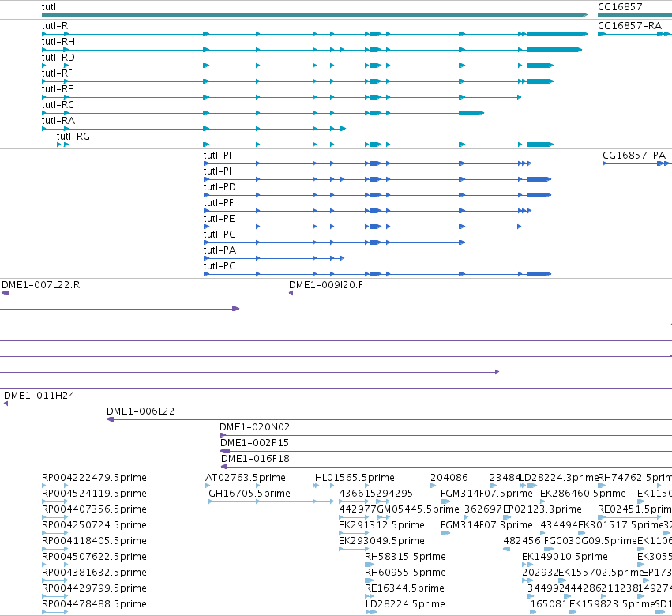The width and height of the screenshot is (672, 616).
Task: Click the DME1-007L22.R clone end label
Action: point(41,285)
